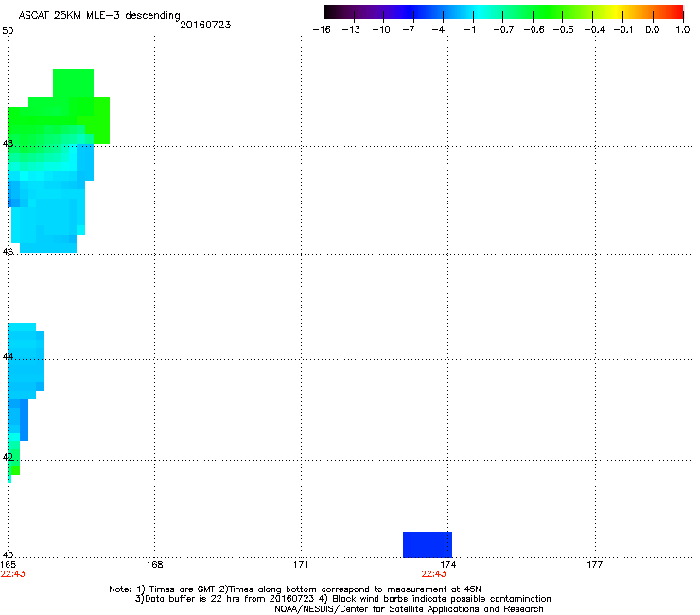Click the longitude label '168'
700x615 pixels.
(155, 565)
